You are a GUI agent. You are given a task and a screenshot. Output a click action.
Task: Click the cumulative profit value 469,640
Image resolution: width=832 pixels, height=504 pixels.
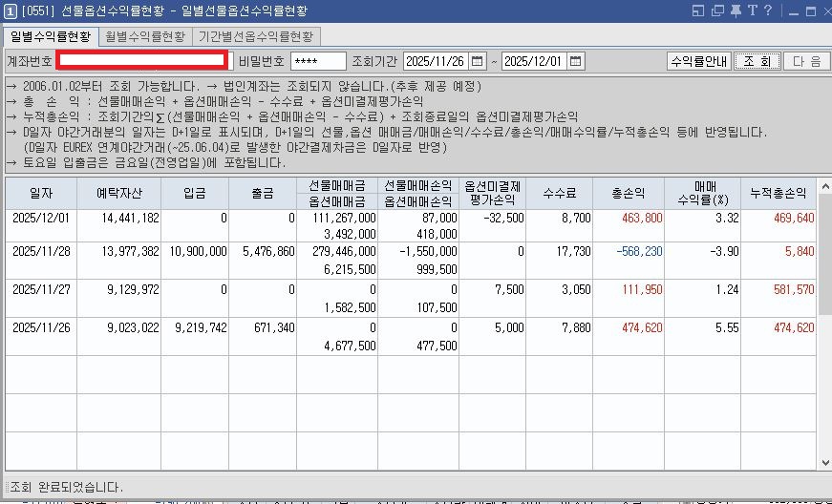click(x=794, y=218)
